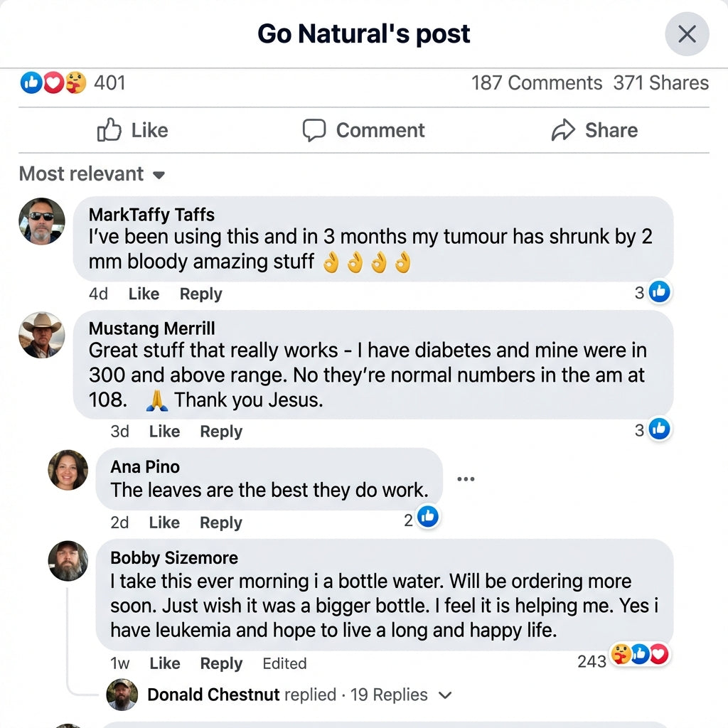This screenshot has height=728, width=728.
Task: Open post reaction emojis summary
Action: [53, 83]
